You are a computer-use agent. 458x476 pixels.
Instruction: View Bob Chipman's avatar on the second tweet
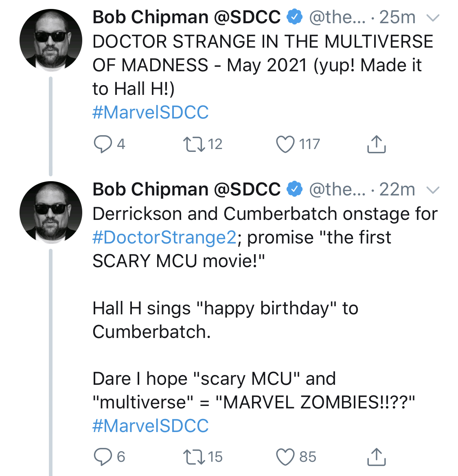51,213
